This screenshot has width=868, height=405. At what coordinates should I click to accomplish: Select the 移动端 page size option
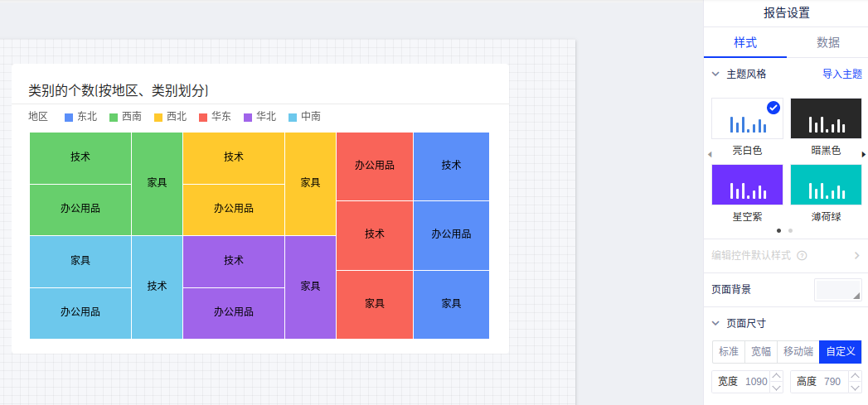(x=798, y=352)
